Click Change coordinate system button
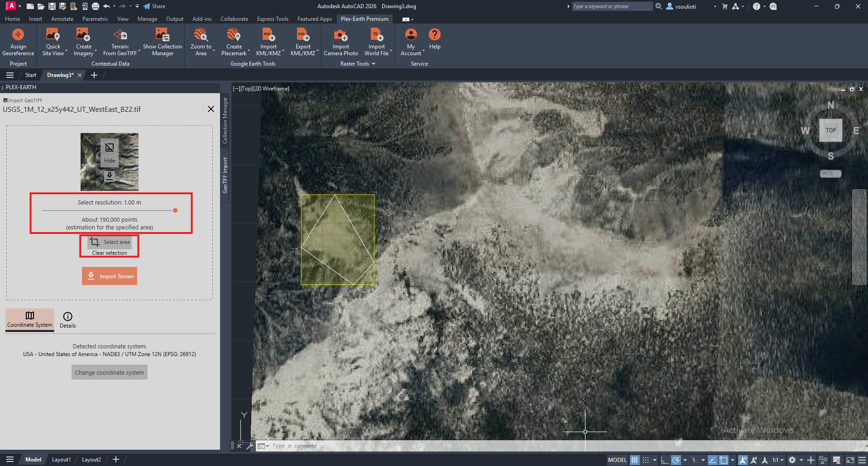 [110, 372]
